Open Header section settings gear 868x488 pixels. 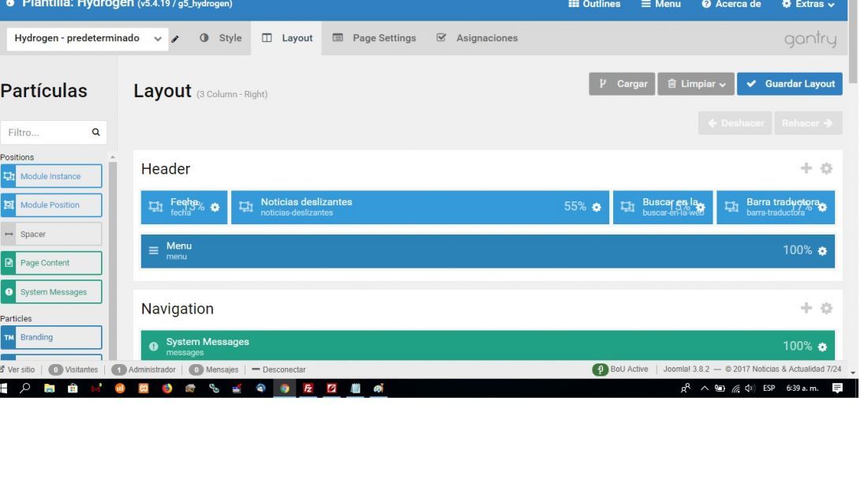pos(826,168)
